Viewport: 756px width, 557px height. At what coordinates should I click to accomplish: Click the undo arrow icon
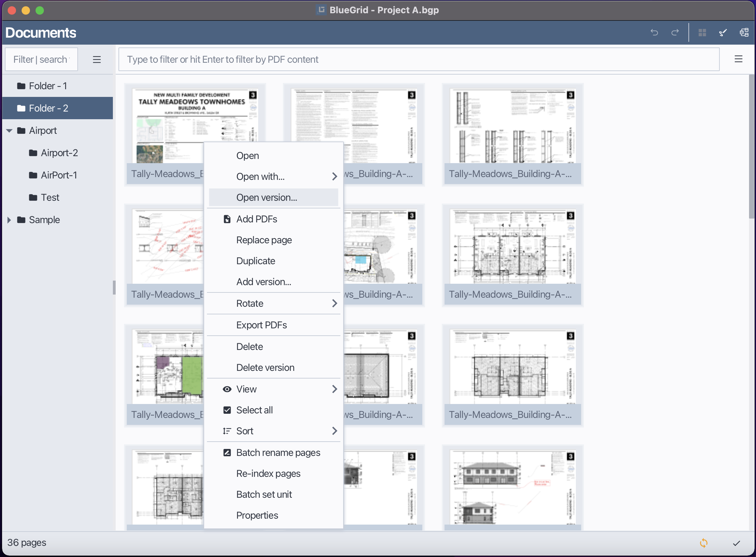654,32
